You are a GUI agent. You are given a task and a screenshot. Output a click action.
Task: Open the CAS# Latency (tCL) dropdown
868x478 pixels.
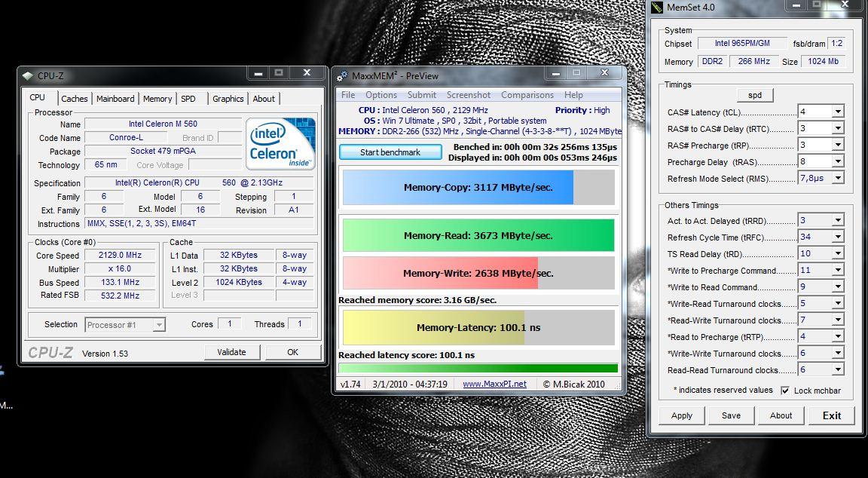(x=838, y=112)
